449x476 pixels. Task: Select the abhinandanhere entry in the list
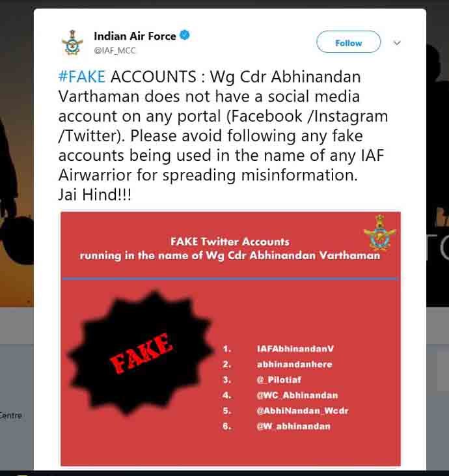pyautogui.click(x=294, y=364)
